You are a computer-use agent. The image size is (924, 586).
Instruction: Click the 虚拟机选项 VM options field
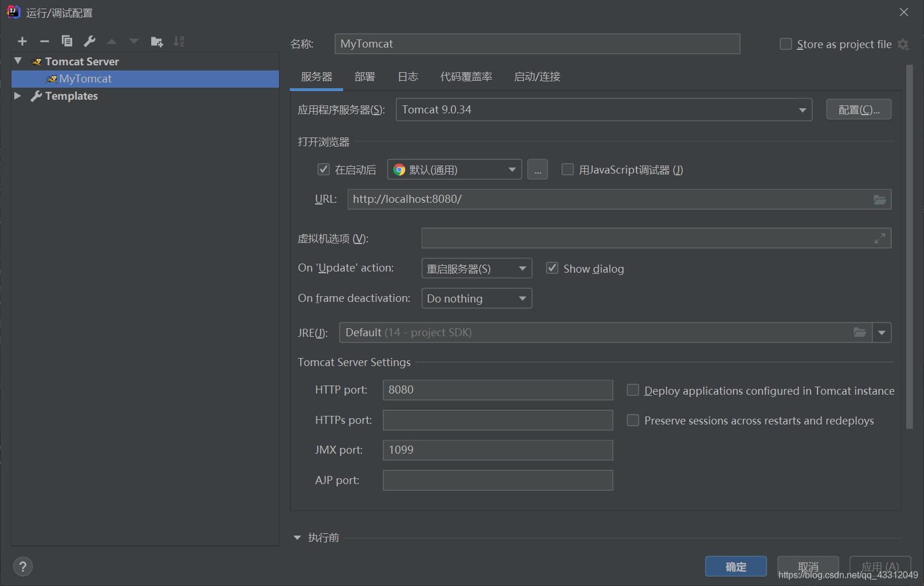[x=656, y=238]
